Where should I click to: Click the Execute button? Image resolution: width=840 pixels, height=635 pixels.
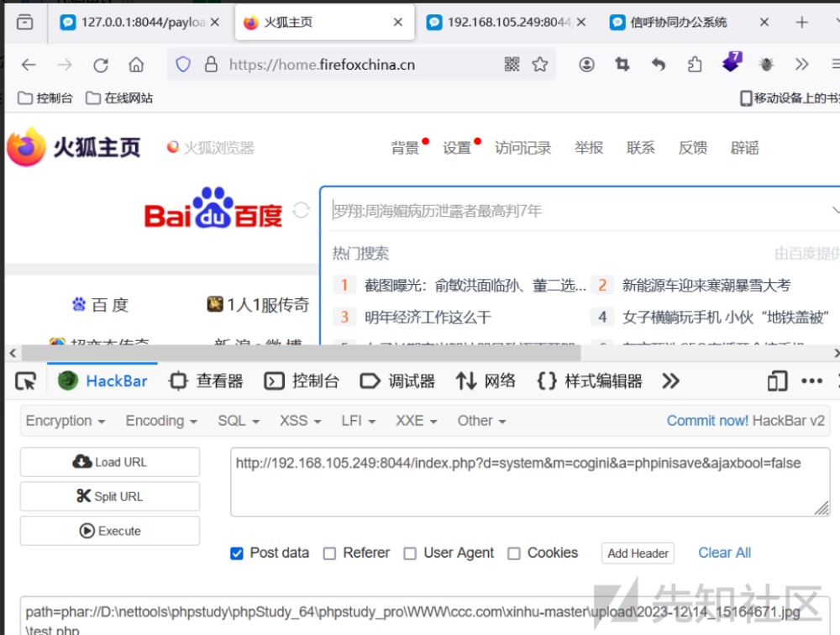110,531
